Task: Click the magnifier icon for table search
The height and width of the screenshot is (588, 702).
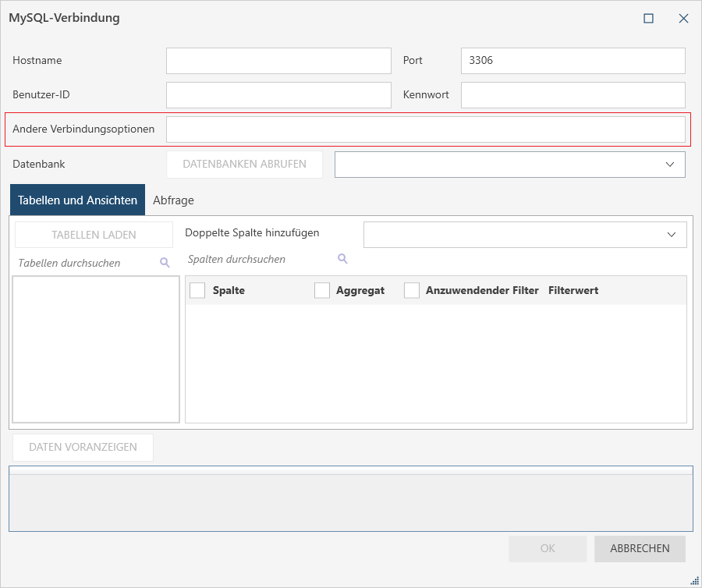Action: coord(165,263)
